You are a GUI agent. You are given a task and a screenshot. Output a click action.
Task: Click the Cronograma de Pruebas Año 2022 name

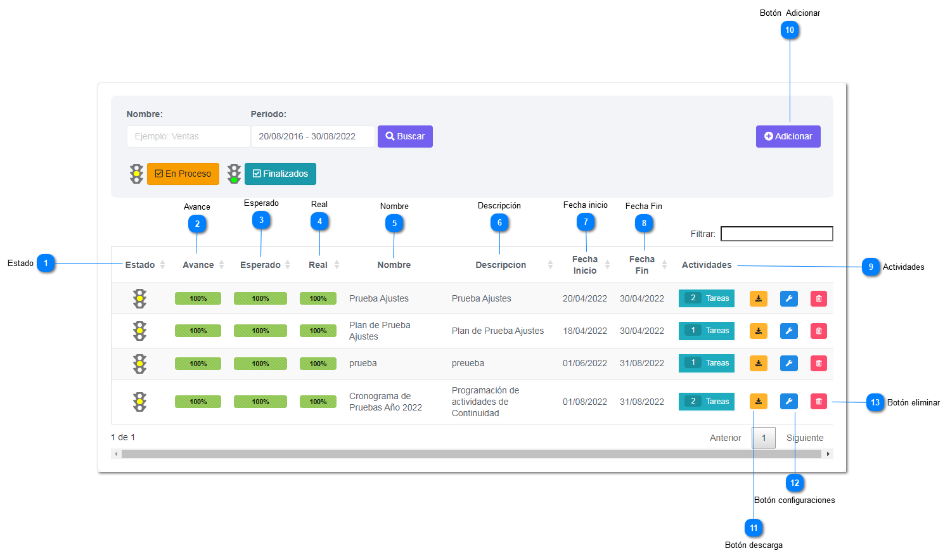point(385,402)
